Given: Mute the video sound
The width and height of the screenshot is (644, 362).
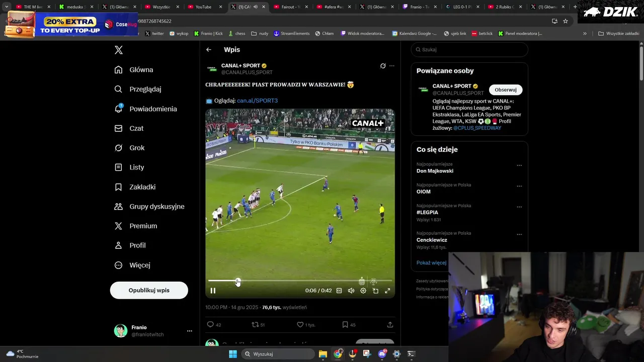Looking at the screenshot, I should (x=351, y=291).
